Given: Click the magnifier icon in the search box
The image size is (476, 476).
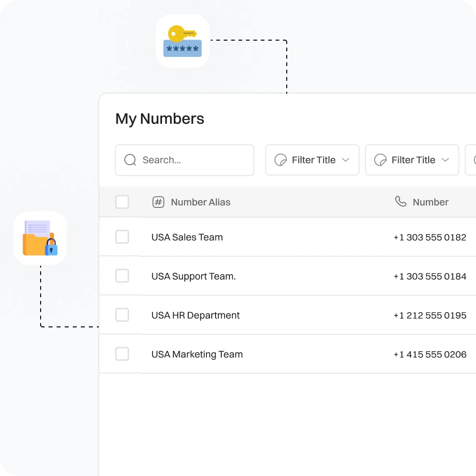Looking at the screenshot, I should 130,160.
